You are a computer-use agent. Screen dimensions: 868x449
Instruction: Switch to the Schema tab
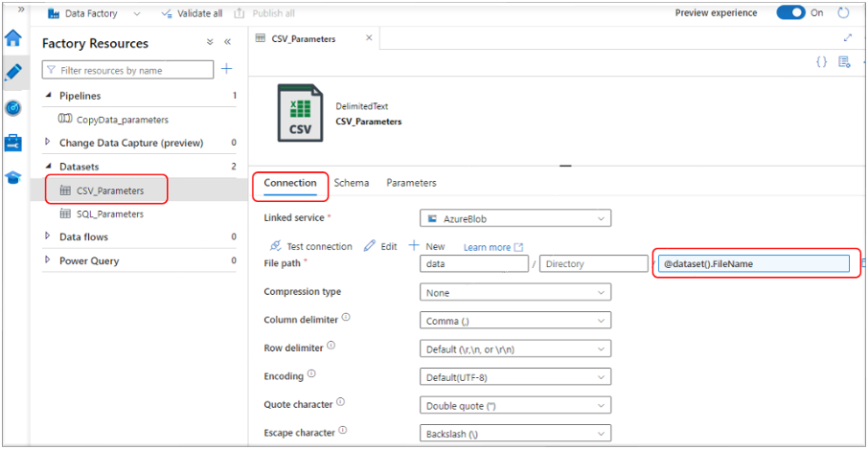[351, 183]
